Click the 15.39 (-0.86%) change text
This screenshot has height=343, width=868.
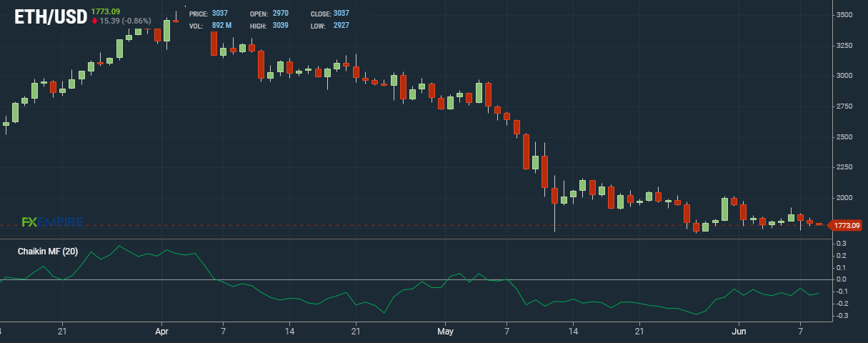pyautogui.click(x=126, y=21)
